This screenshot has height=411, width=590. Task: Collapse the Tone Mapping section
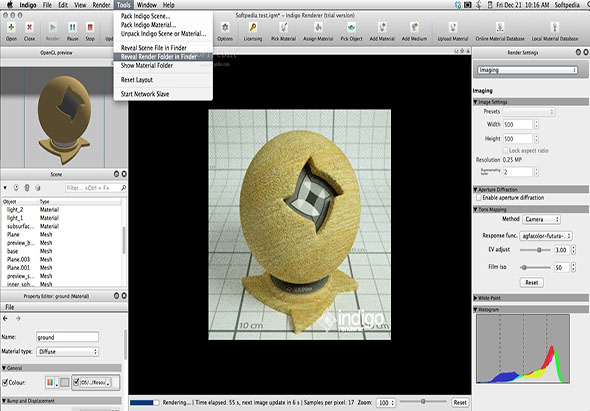[476, 209]
